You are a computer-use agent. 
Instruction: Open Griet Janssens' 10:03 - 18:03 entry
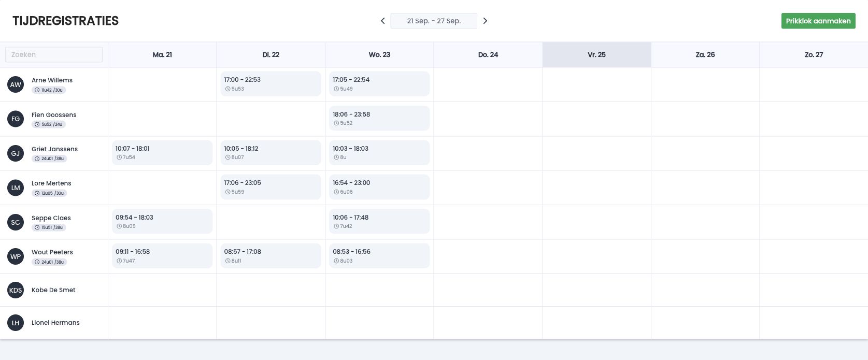click(x=379, y=153)
